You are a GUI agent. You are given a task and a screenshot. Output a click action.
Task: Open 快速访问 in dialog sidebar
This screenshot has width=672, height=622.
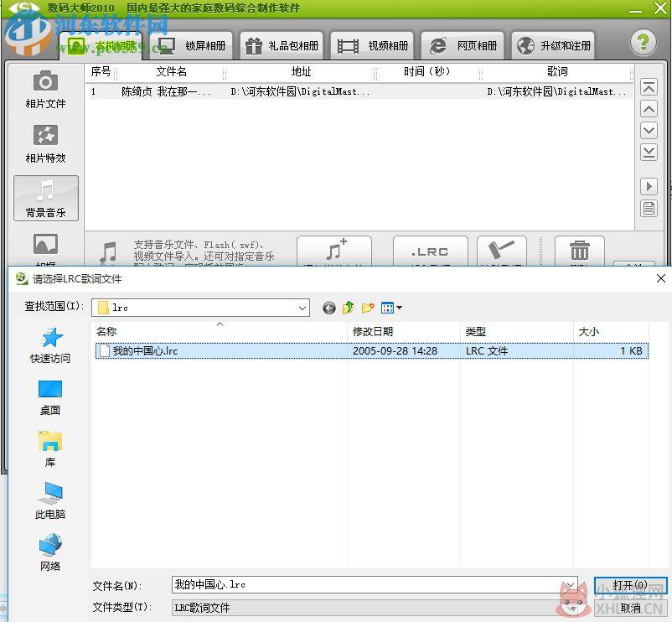click(x=50, y=345)
